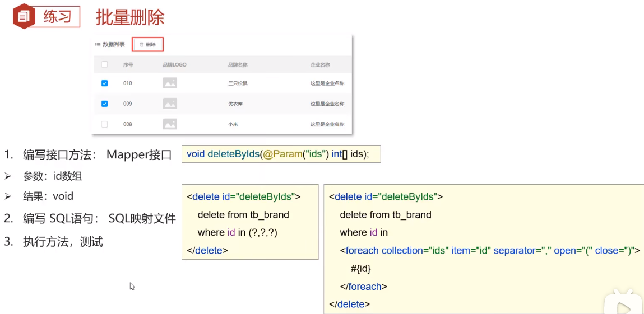Image resolution: width=644 pixels, height=314 pixels.
Task: Click the red 练习 document icon
Action: point(24,16)
